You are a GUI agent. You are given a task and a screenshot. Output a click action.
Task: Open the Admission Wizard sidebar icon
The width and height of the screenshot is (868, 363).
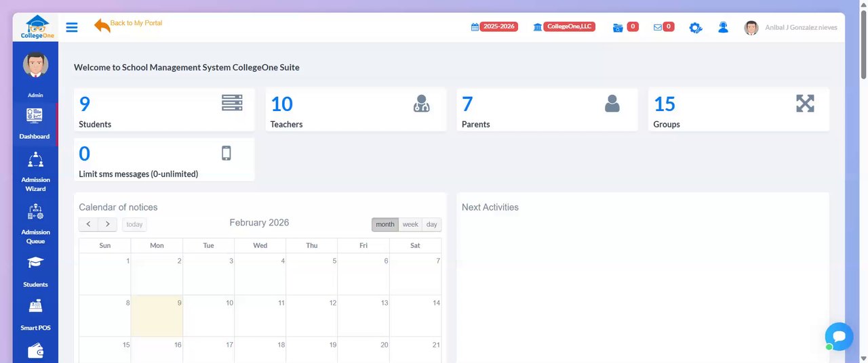click(35, 160)
